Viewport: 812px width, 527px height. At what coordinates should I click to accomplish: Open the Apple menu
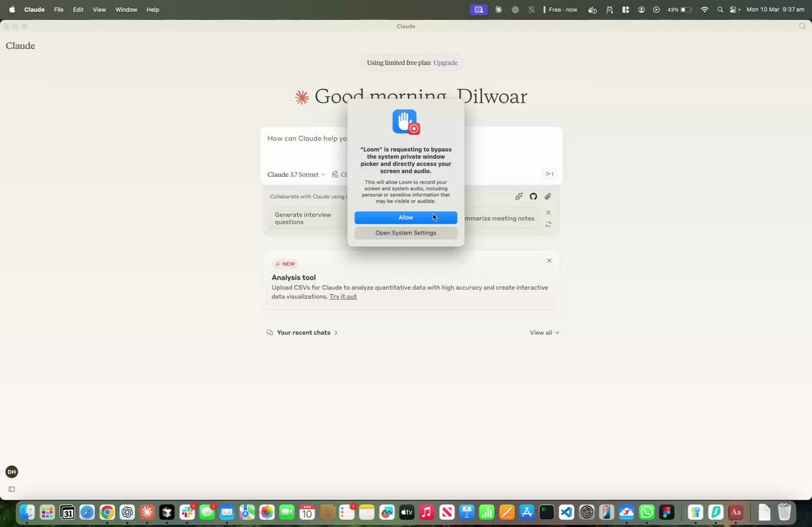click(12, 10)
